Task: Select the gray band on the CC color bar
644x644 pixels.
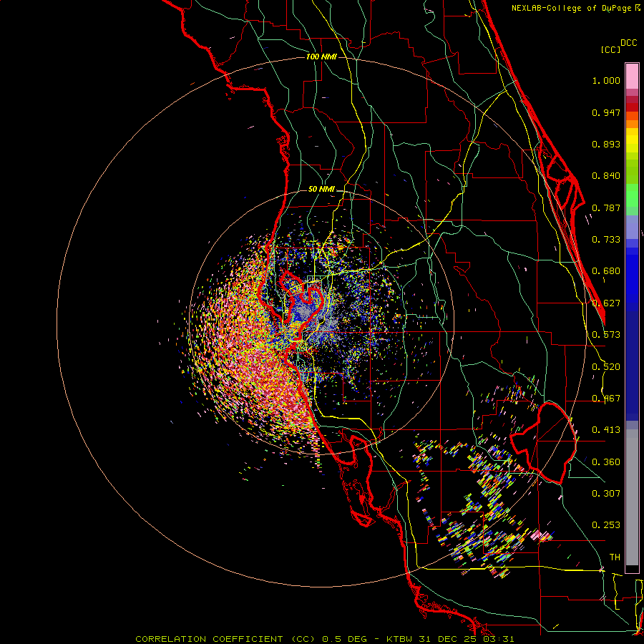Action: click(x=632, y=497)
